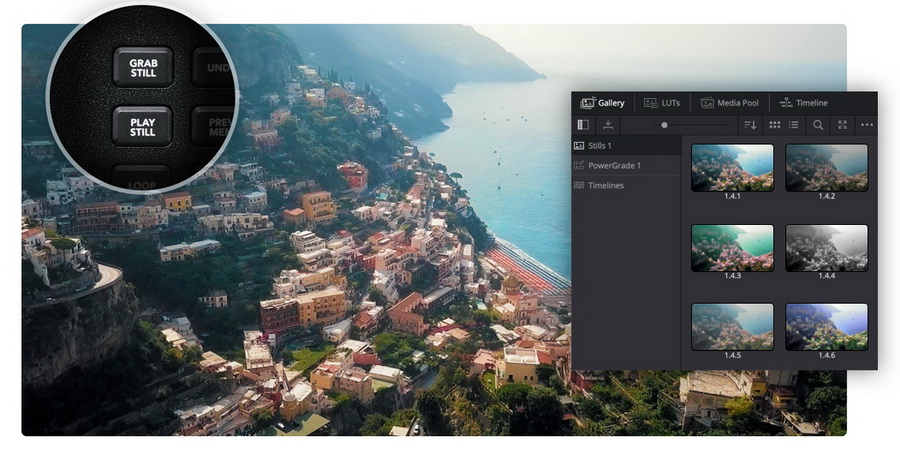Switch to thumbnail grid view

click(x=775, y=125)
